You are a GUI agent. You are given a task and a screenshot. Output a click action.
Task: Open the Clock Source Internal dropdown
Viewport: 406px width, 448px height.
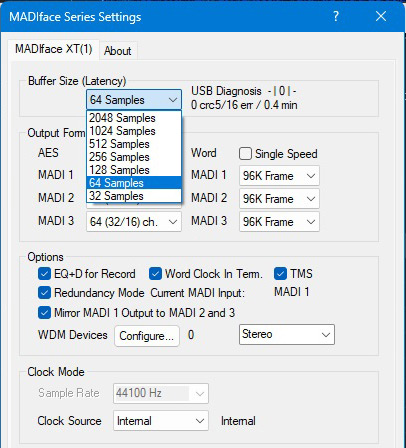(x=161, y=421)
